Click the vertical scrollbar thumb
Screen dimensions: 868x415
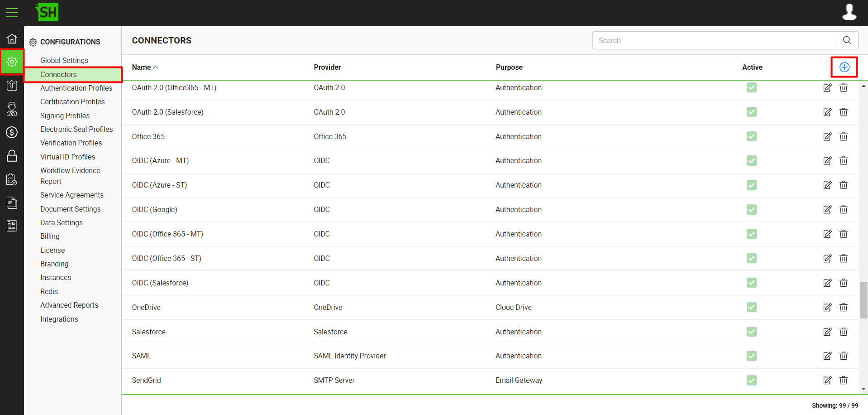tap(863, 300)
